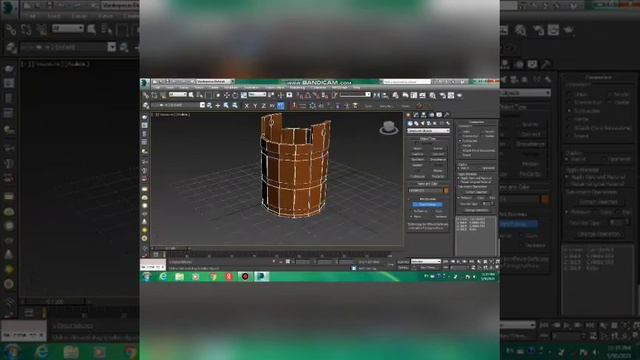Click the Start Picking button
This screenshot has height=360, width=640.
(x=427, y=204)
